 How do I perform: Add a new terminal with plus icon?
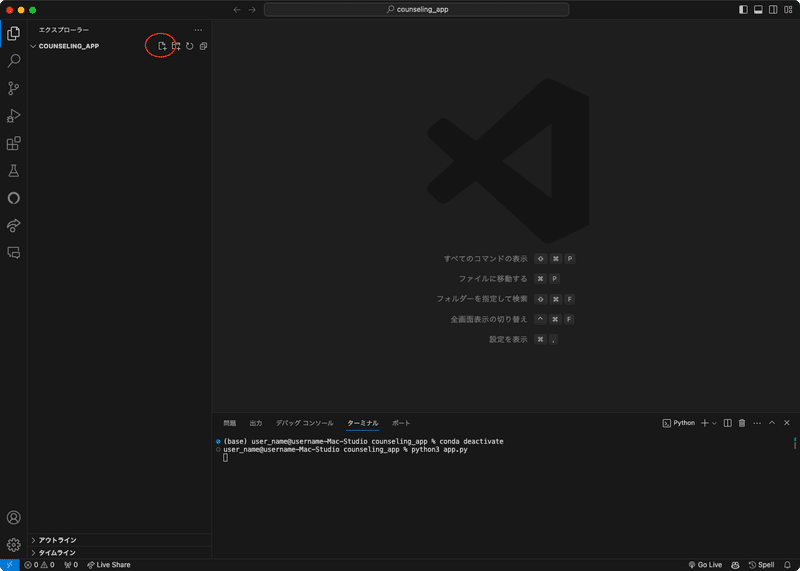click(705, 423)
